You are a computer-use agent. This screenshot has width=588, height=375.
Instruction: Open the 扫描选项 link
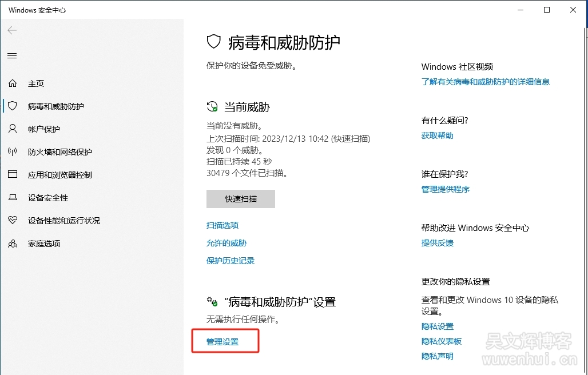pyautogui.click(x=223, y=225)
